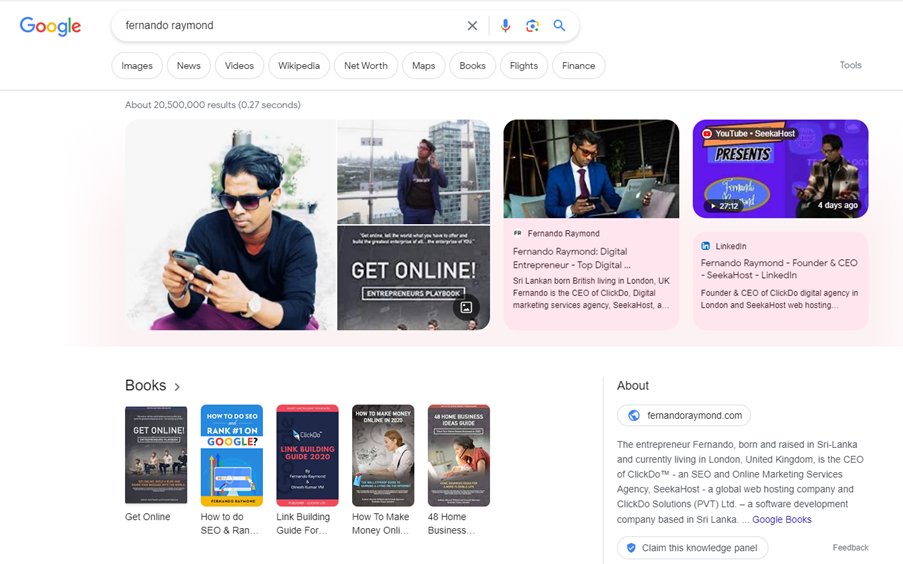Select the Wikipedia filter chip

299,66
